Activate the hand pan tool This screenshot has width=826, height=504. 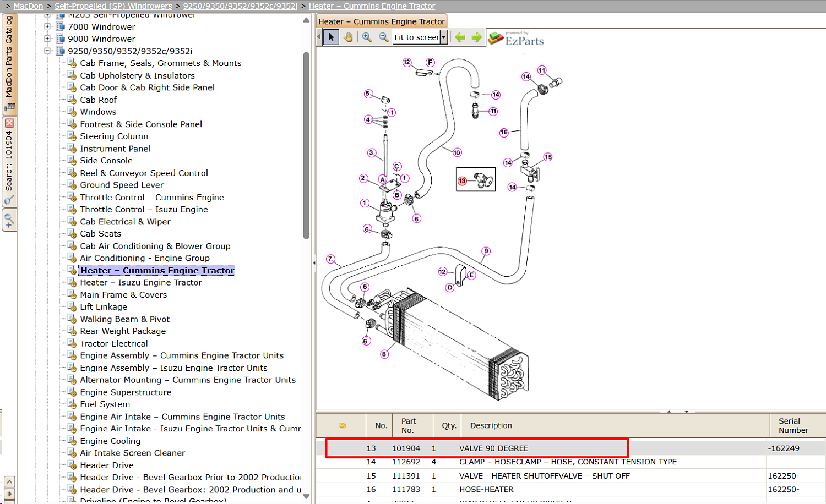point(348,37)
